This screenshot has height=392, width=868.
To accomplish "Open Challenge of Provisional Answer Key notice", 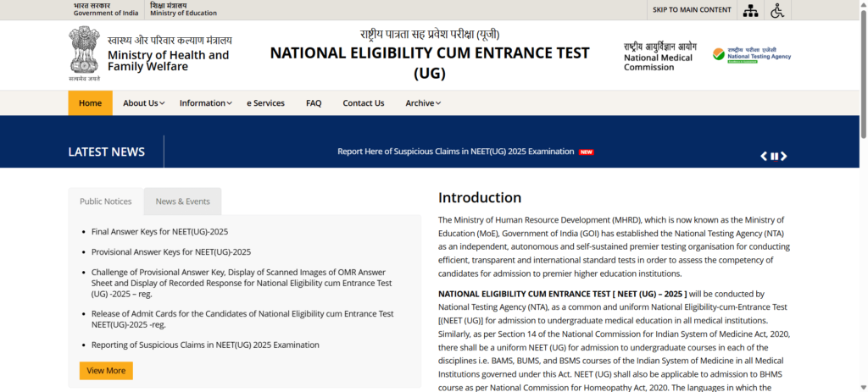I will [242, 283].
